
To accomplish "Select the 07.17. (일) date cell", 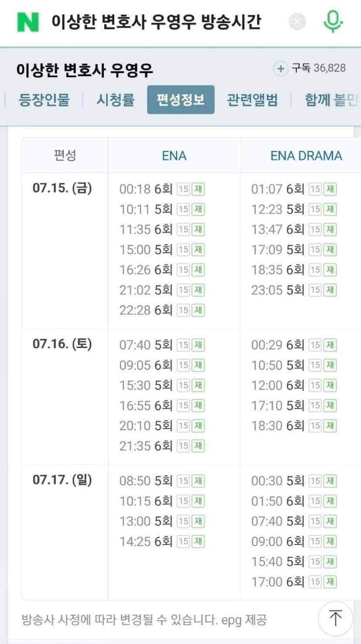I will pos(62,480).
